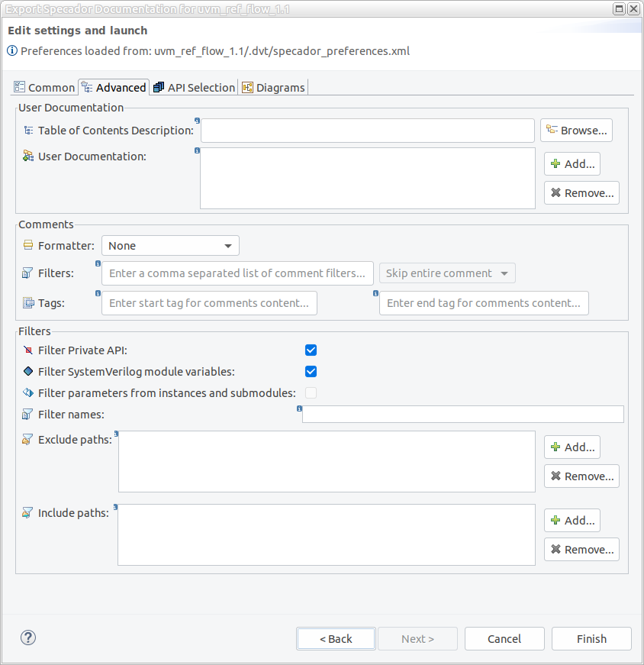Screen dimensions: 644x665
Task: Click the Filter Private API icon
Action: coord(28,350)
